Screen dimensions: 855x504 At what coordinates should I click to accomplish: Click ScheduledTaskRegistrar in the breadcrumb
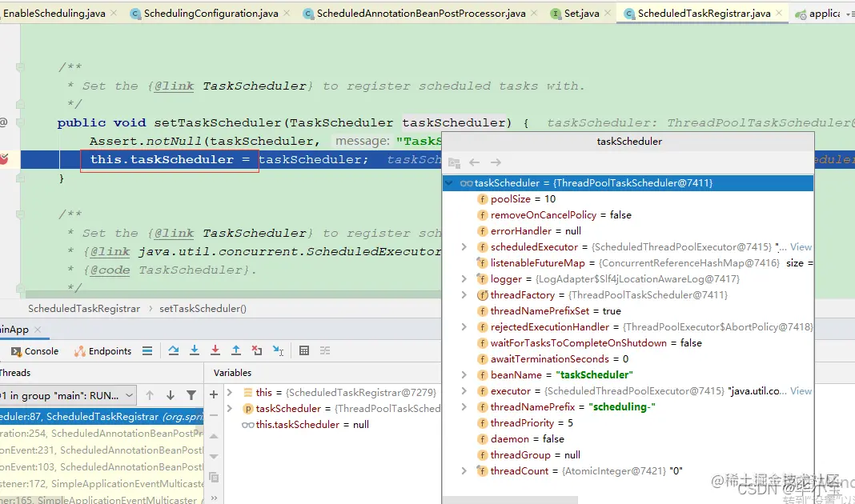click(84, 308)
